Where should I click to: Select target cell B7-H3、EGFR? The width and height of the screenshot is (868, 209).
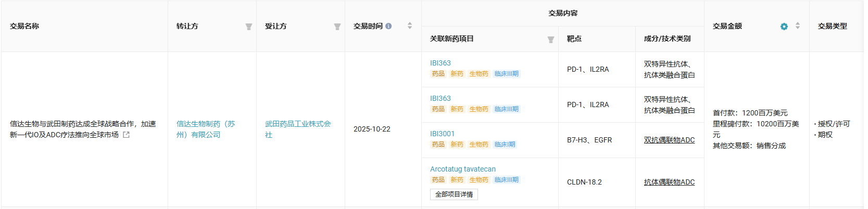click(589, 140)
